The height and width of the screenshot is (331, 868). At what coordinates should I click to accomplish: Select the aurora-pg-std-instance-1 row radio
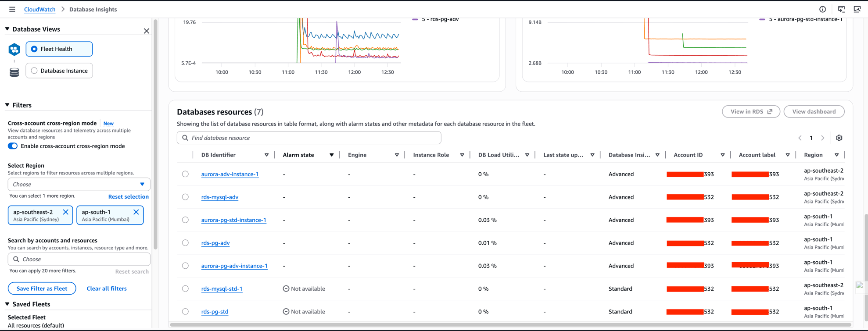[185, 220]
